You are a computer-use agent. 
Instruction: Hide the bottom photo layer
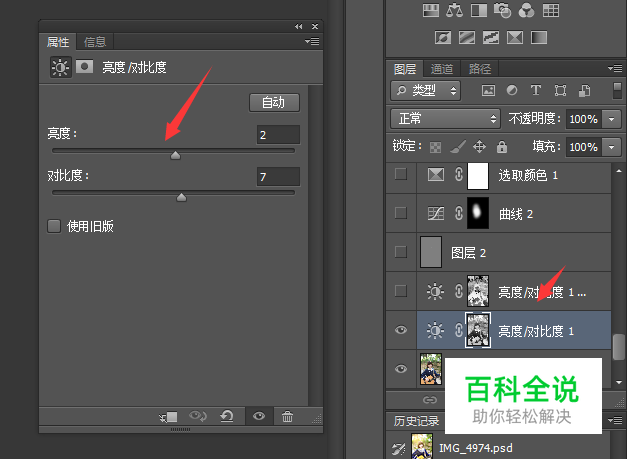tap(401, 369)
